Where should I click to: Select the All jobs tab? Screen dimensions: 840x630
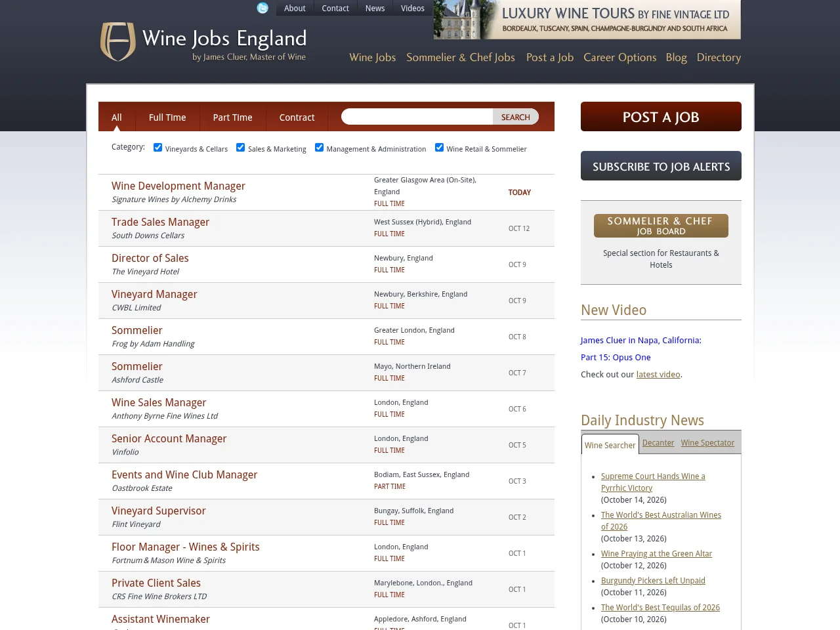tap(117, 117)
